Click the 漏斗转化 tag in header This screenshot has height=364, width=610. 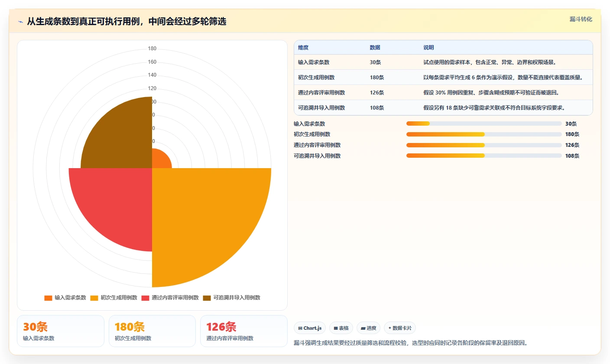tap(581, 19)
